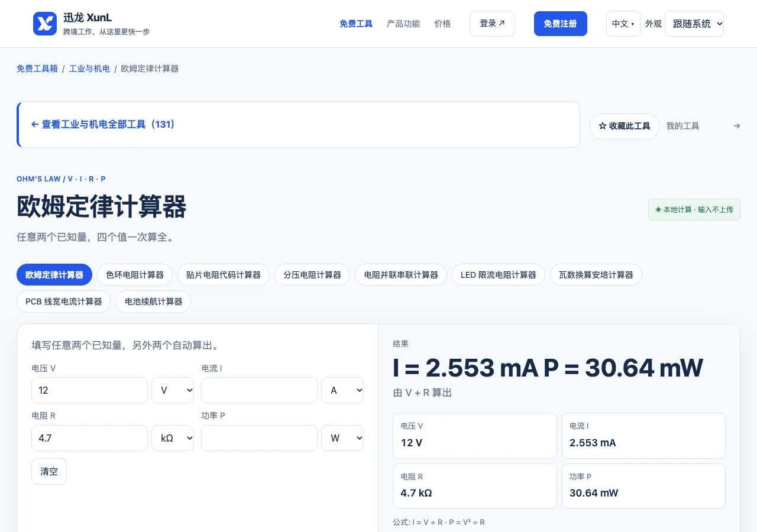Open 价格 in the top navigation
757x532 pixels.
click(x=442, y=24)
